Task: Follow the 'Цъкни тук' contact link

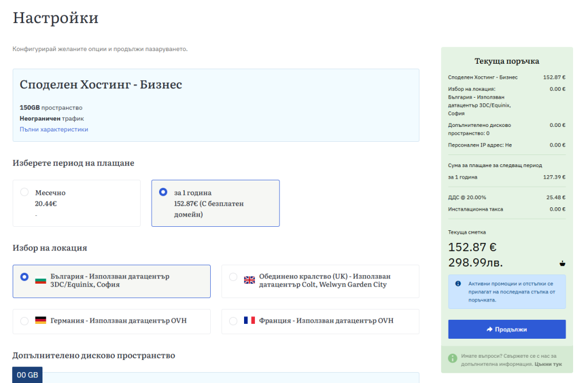Action: coord(548,364)
